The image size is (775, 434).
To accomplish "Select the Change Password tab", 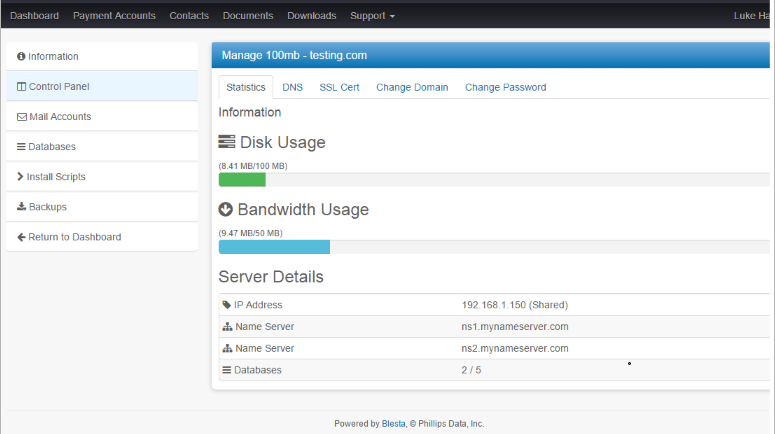I will pyautogui.click(x=505, y=87).
